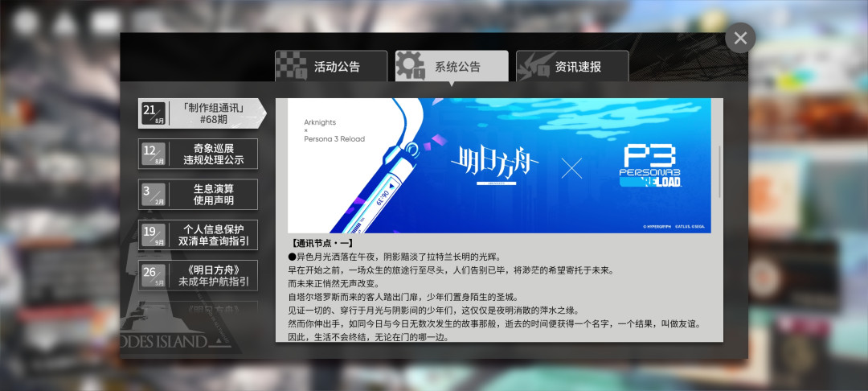Click the line starting 见证一切的

pos(433,311)
